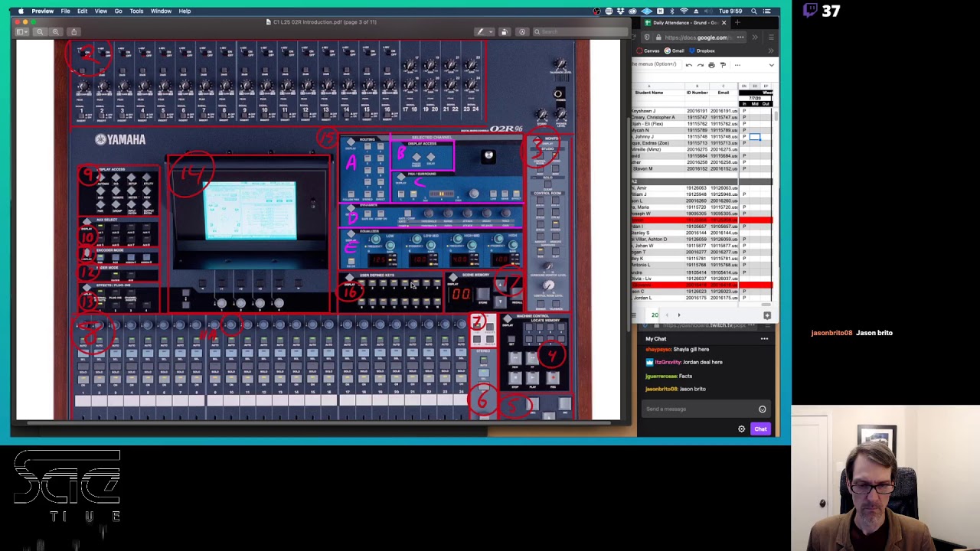The image size is (980, 551).
Task: Close the Daily Attendance tab
Action: 724,23
